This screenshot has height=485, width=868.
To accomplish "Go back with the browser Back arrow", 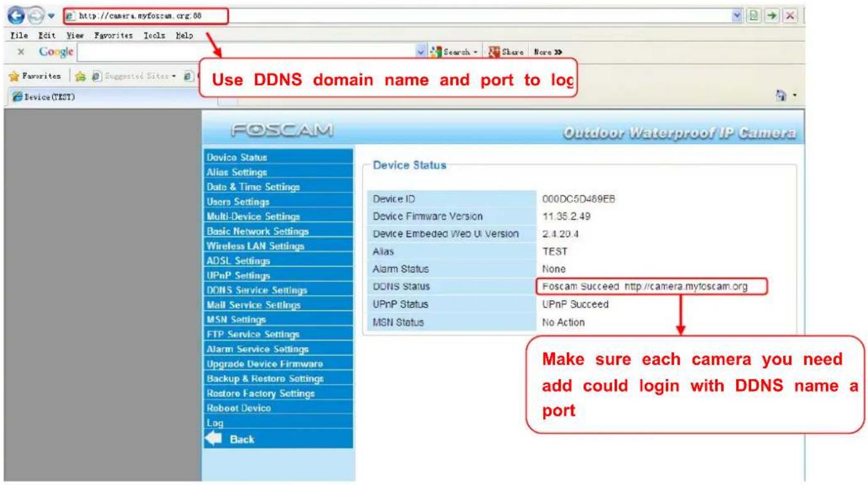I will point(16,16).
